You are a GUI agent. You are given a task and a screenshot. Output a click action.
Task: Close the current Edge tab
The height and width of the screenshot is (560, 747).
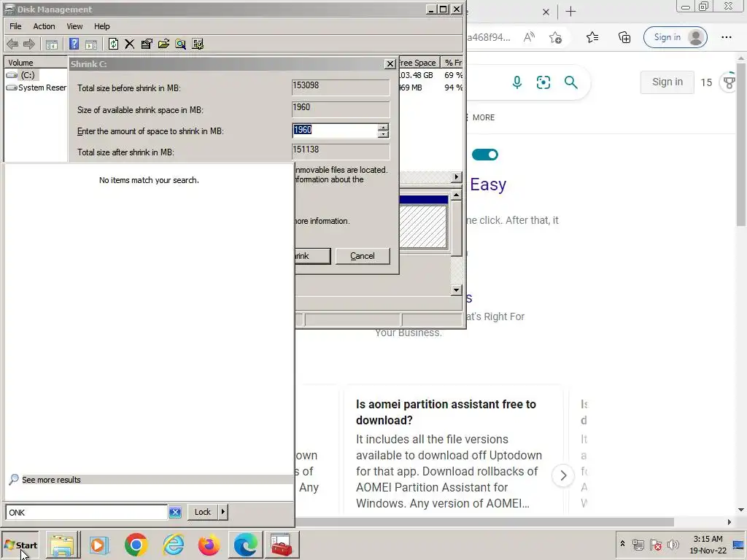coord(546,12)
